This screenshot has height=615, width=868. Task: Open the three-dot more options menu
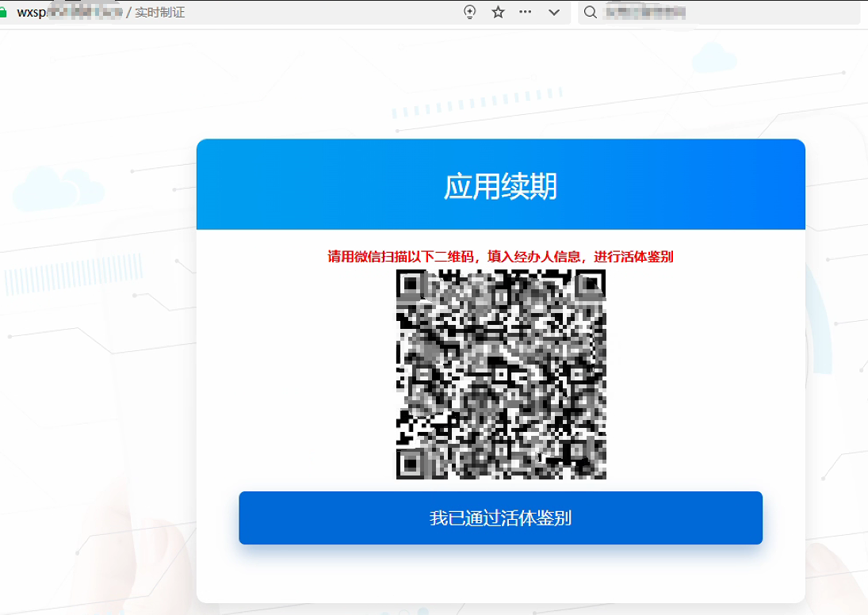(x=525, y=12)
